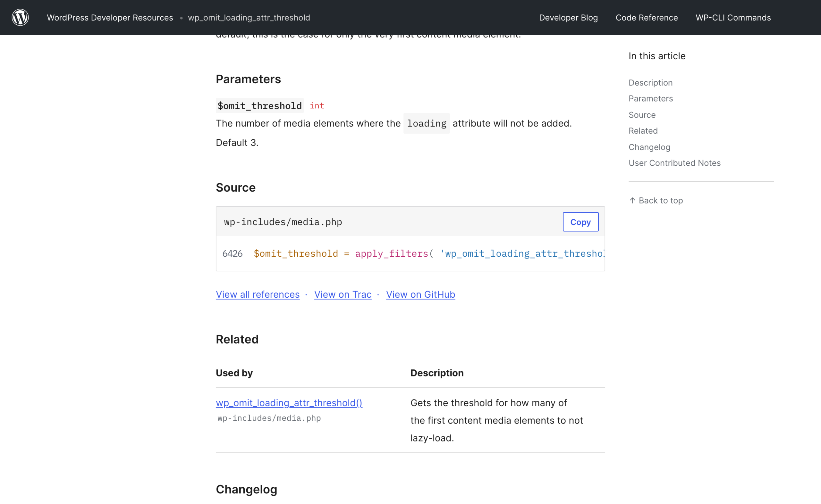Click the 'Default 3.' text
This screenshot has height=504, width=821.
(x=237, y=143)
